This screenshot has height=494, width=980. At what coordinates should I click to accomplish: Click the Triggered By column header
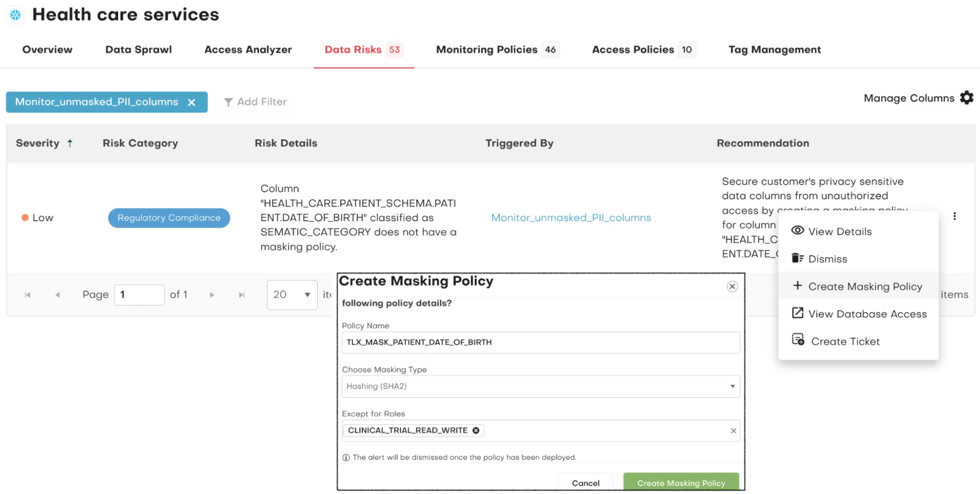pos(519,143)
